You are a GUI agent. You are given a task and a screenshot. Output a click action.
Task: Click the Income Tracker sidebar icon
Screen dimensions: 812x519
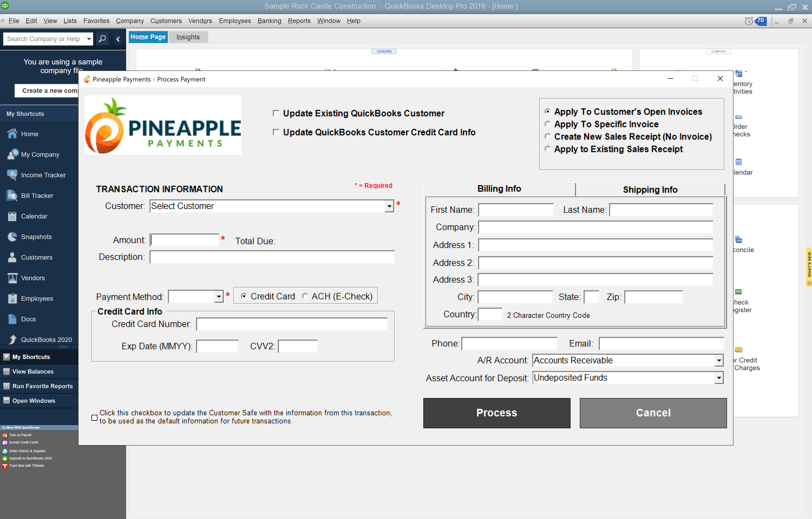click(x=12, y=175)
